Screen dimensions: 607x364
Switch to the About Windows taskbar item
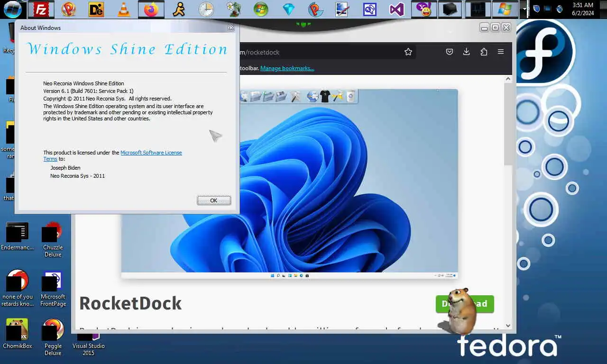(505, 9)
